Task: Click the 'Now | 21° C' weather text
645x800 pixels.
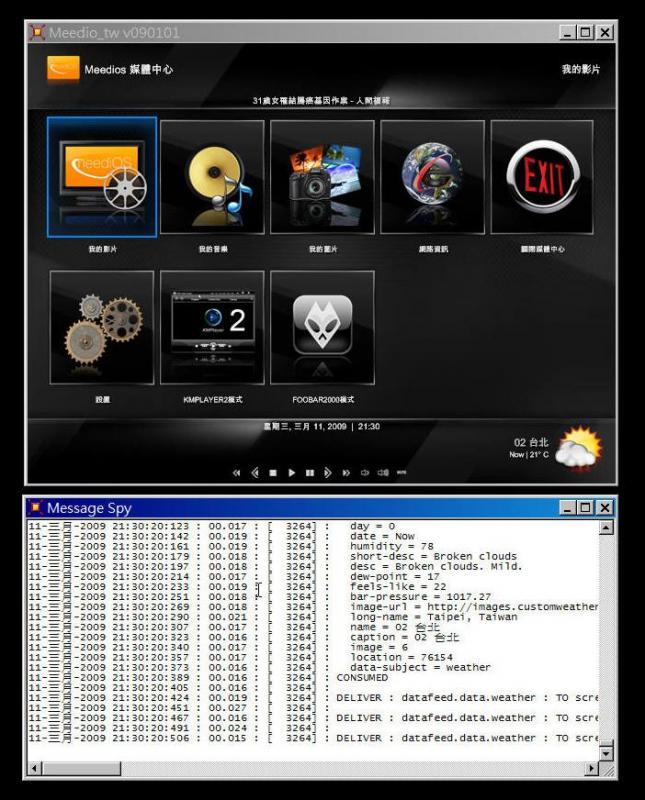Action: [529, 455]
